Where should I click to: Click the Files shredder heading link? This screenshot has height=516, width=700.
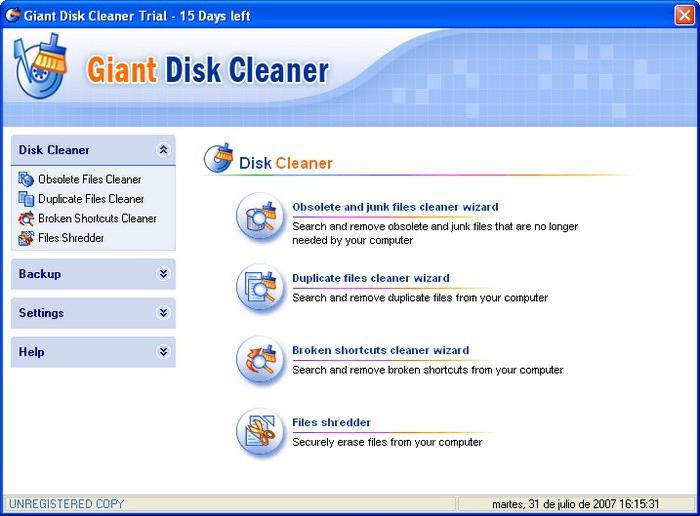click(x=331, y=422)
